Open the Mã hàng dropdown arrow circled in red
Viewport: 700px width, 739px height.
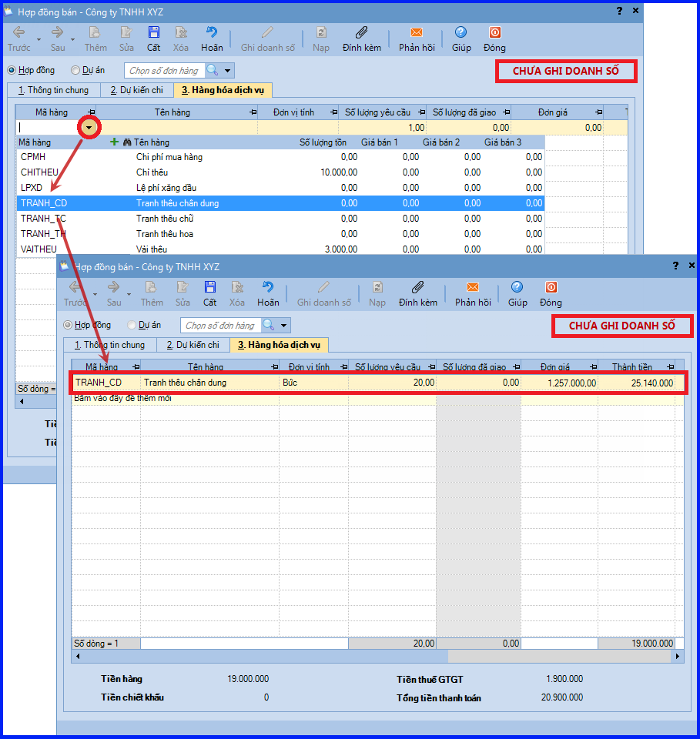(x=89, y=127)
